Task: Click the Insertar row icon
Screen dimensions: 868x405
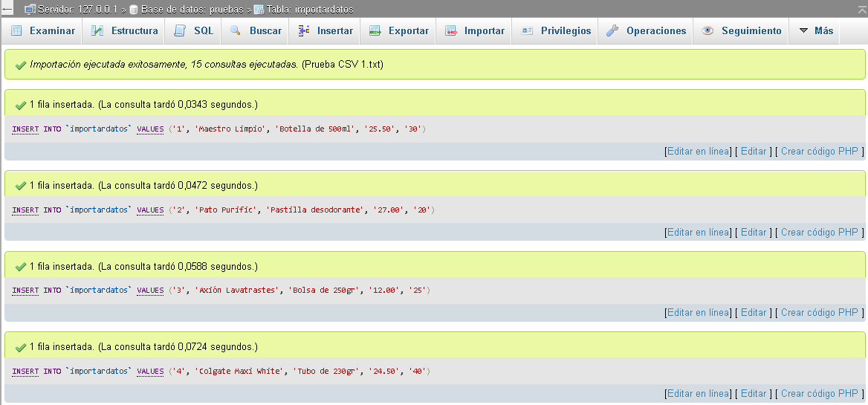Action: (303, 31)
